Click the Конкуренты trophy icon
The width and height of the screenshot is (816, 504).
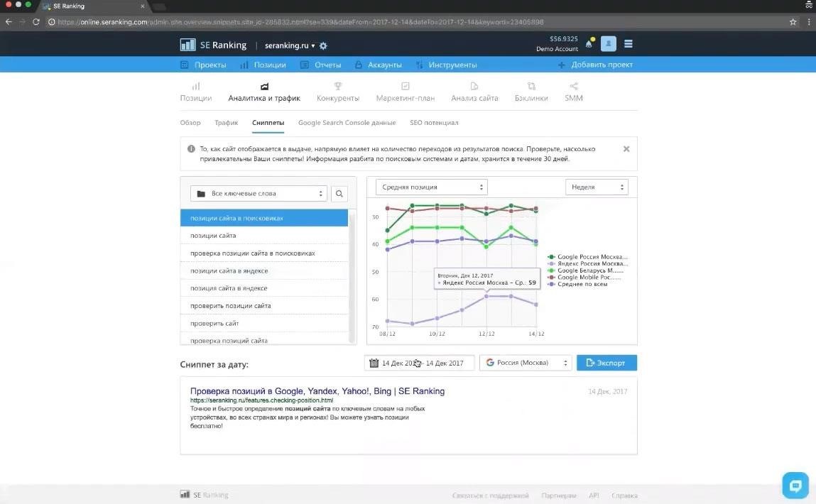[x=338, y=87]
